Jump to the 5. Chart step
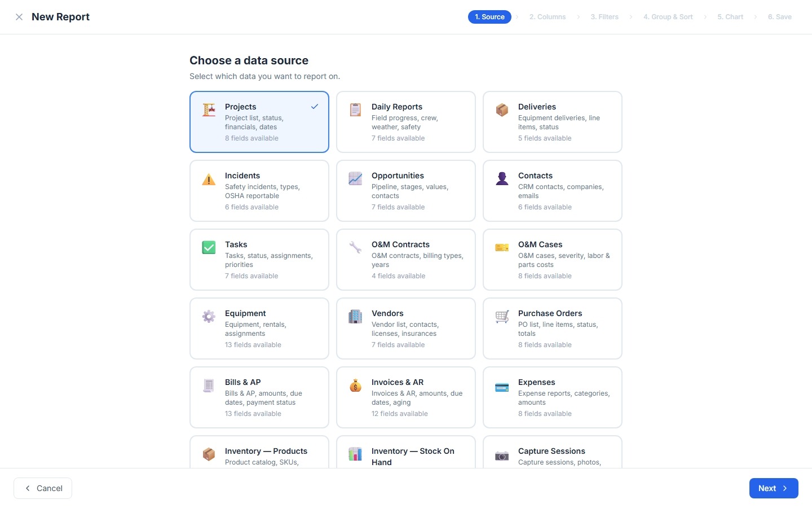The width and height of the screenshot is (812, 508). [x=730, y=17]
